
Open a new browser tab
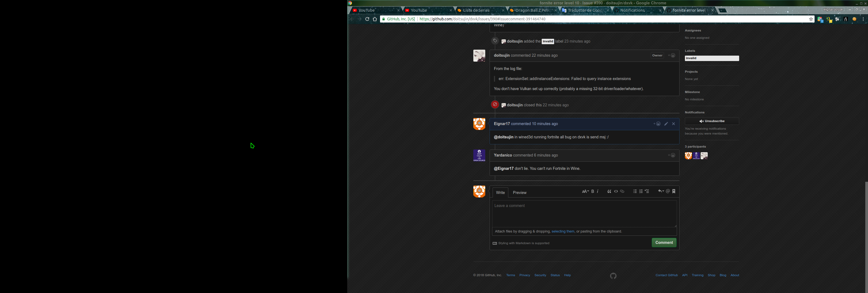(723, 11)
